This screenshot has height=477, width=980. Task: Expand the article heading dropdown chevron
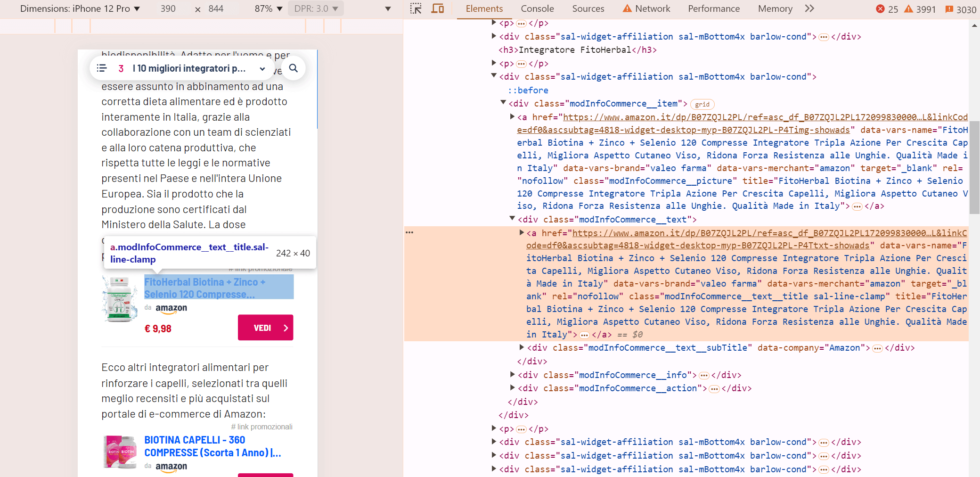tap(262, 69)
